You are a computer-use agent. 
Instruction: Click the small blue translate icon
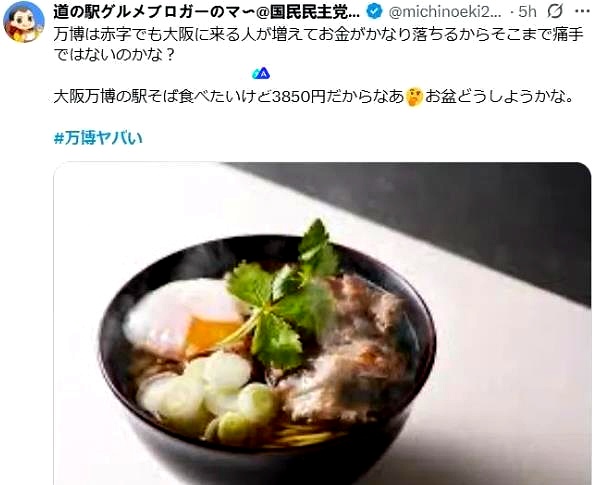tap(261, 74)
